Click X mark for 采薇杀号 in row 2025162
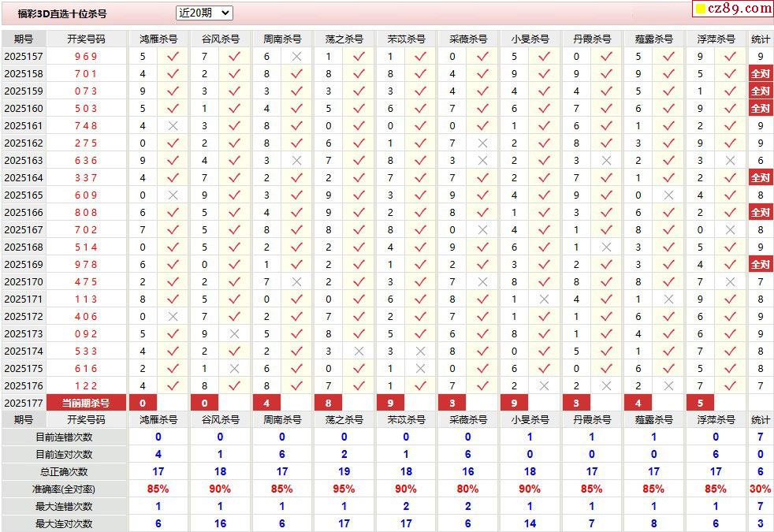Image resolution: width=774 pixels, height=532 pixels. (x=482, y=143)
